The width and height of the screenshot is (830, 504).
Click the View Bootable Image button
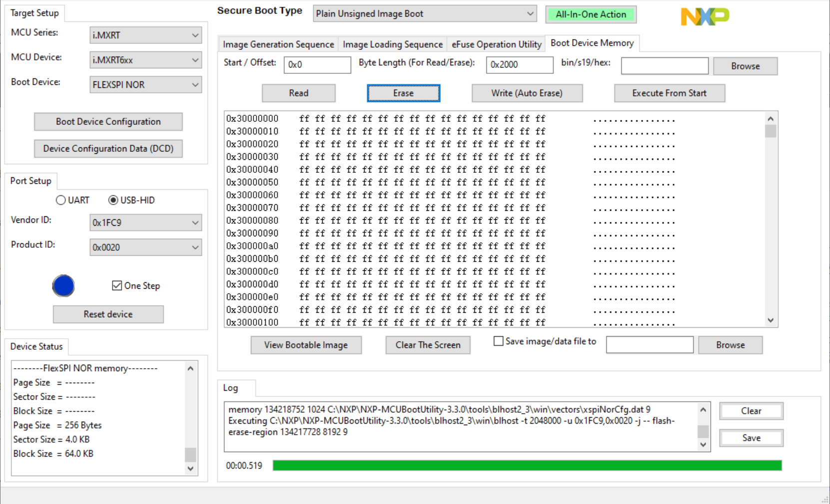pos(306,345)
